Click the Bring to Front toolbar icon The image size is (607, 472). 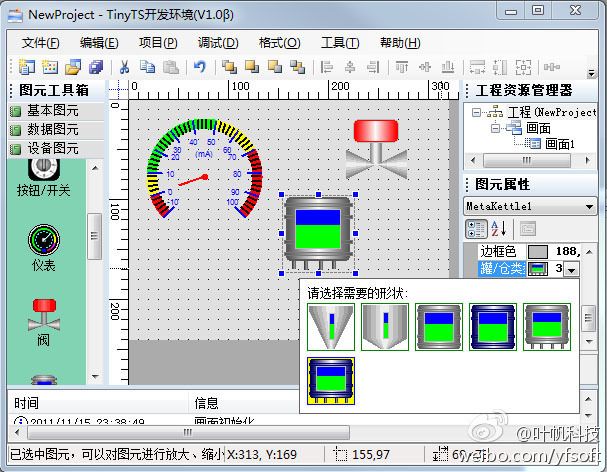(229, 67)
